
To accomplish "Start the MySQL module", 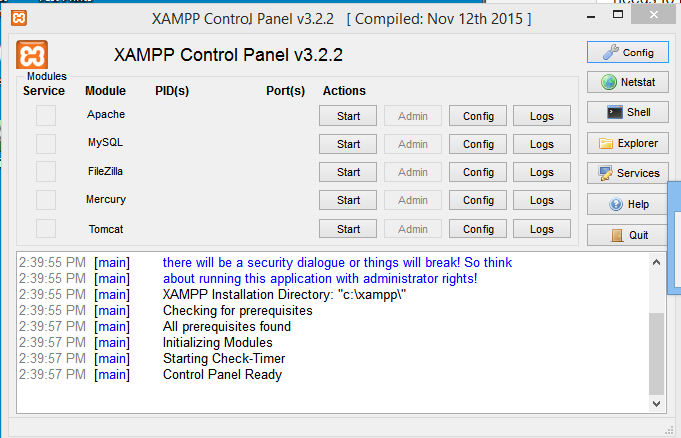I will pos(348,144).
